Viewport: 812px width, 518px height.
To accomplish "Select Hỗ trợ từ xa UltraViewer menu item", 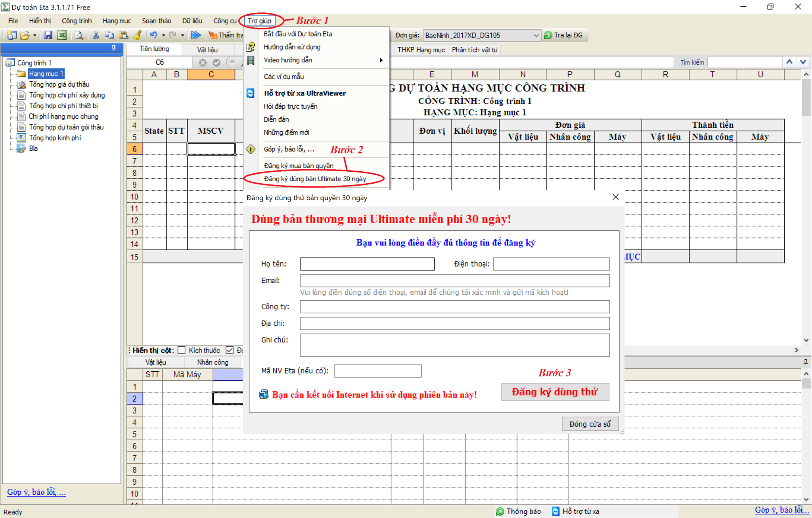I will [x=304, y=93].
